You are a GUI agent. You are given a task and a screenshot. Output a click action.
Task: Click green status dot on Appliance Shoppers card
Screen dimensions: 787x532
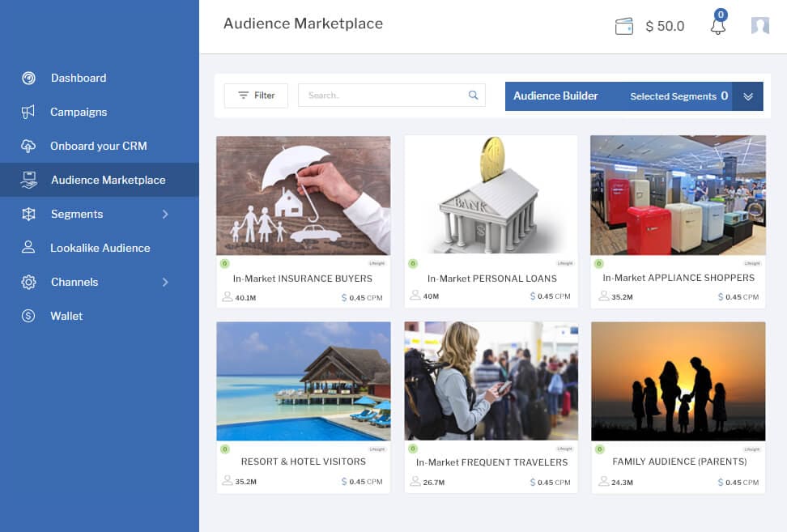pos(599,263)
